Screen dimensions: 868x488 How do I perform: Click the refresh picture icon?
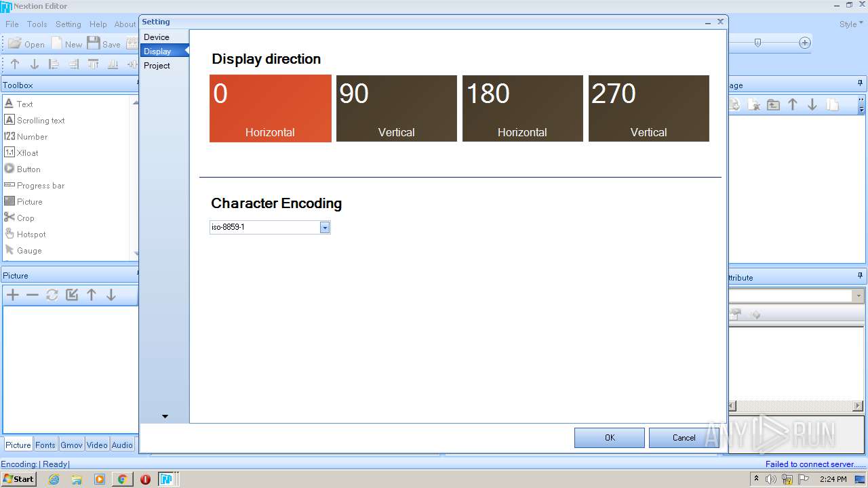pos(52,295)
